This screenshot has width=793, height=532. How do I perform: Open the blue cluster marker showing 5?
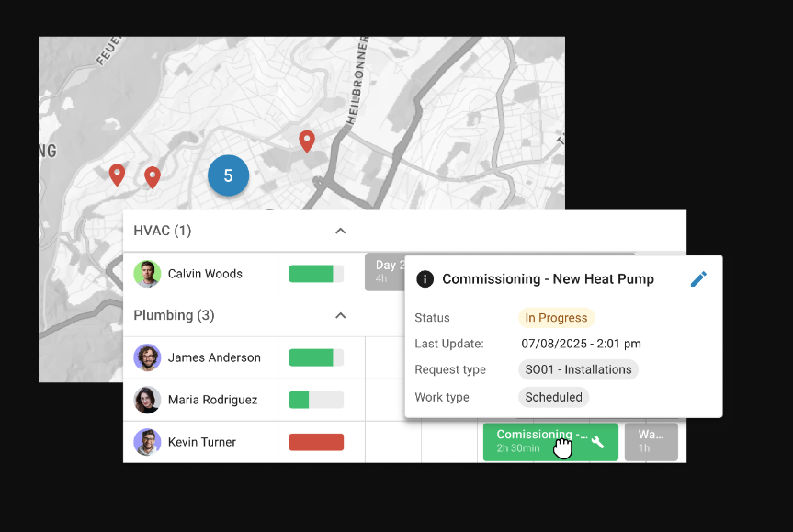click(x=228, y=175)
